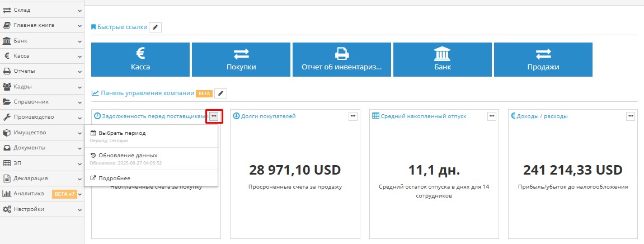This screenshot has height=244, width=644.
Task: Click the pencil edit icon beside Быстрые ссылки
Action: tap(156, 27)
